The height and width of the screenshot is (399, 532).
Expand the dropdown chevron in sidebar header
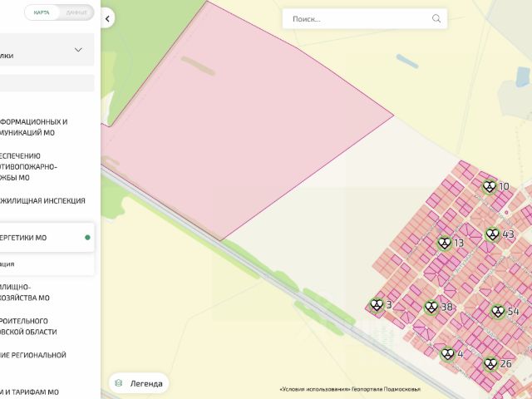click(x=78, y=50)
